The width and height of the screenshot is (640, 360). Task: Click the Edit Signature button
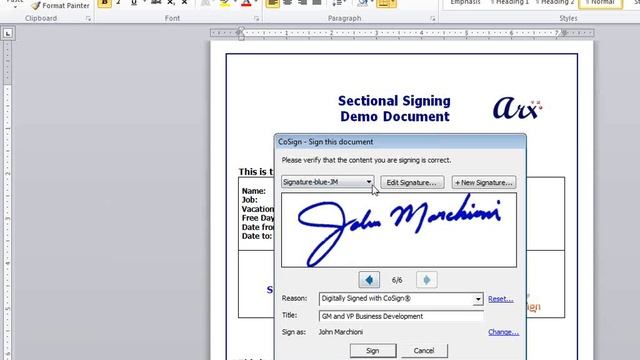pyautogui.click(x=412, y=182)
